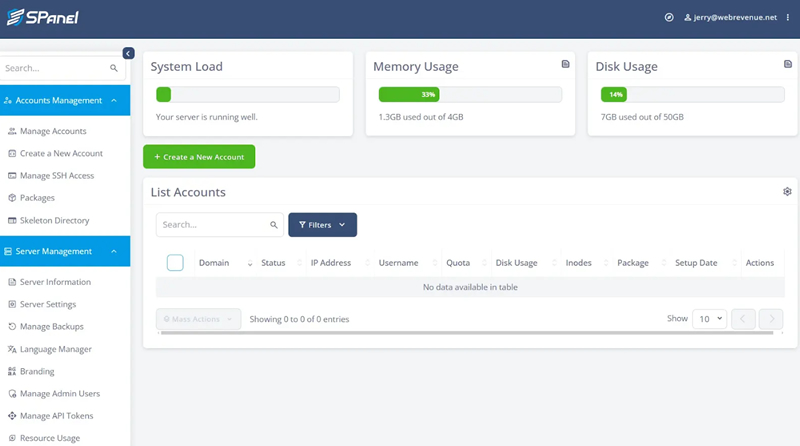The height and width of the screenshot is (446, 800).
Task: Open jerry@webrevenue.net user menu
Action: point(731,17)
